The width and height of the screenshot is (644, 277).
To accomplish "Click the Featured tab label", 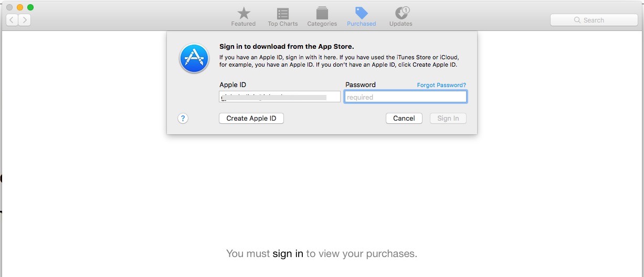I will click(244, 24).
